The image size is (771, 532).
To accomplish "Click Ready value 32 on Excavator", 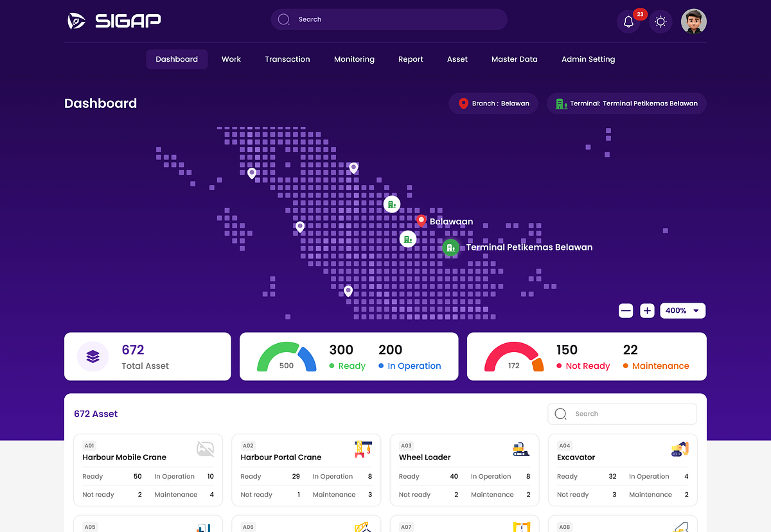I will point(612,477).
